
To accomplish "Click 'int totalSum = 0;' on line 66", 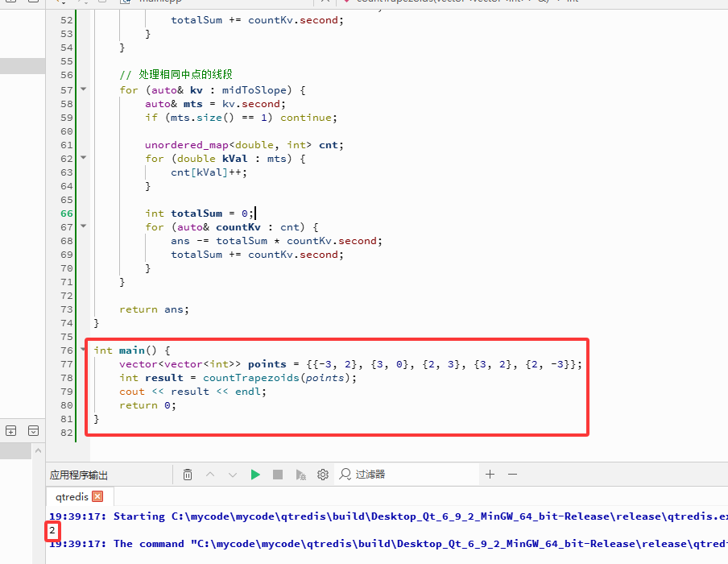I will click(x=199, y=214).
